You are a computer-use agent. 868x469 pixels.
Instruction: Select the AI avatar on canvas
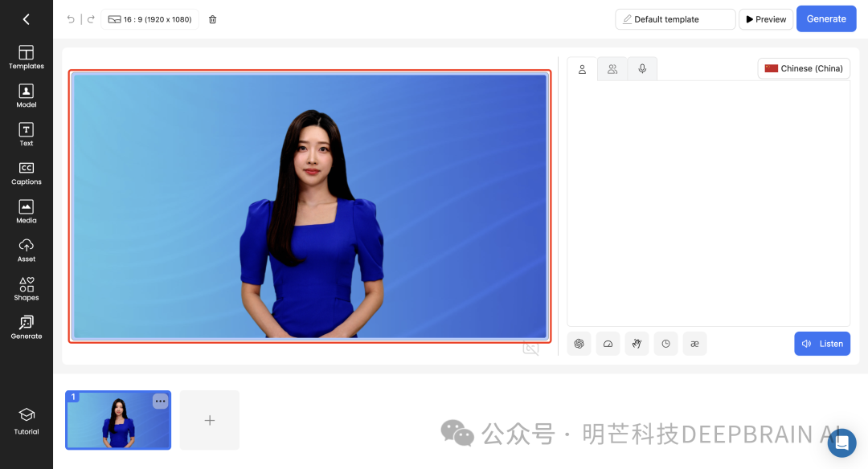(x=312, y=224)
